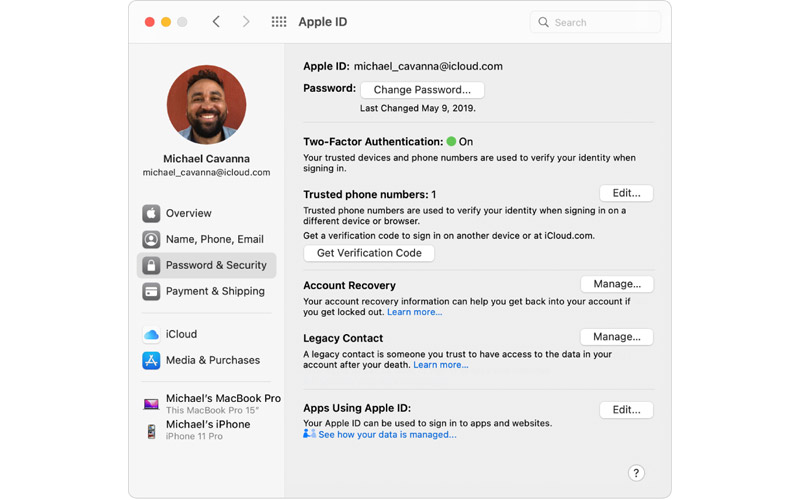Click 'This MacBook Pro 15″' subtitle
800x500 pixels.
tap(212, 410)
